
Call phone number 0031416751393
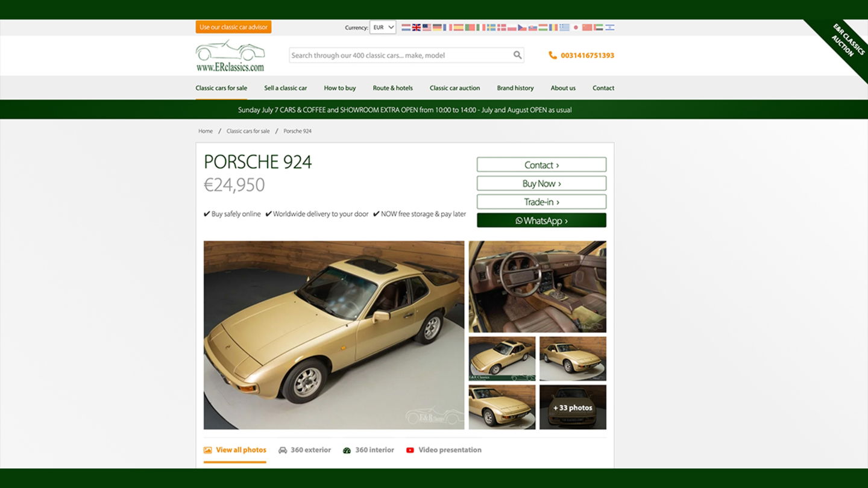(x=587, y=55)
